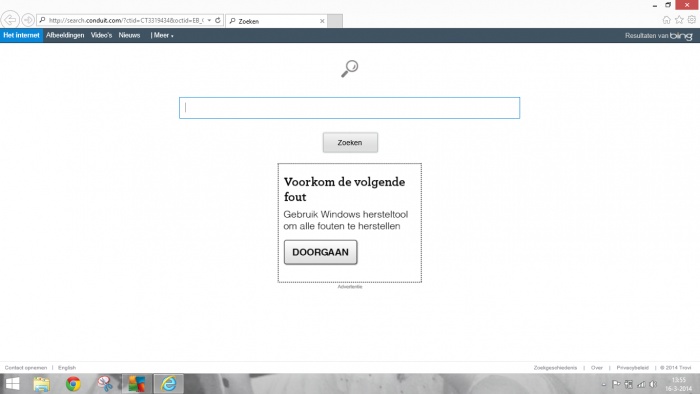
Task: Open Zoekgeschiedenis footer link
Action: pyautogui.click(x=555, y=368)
